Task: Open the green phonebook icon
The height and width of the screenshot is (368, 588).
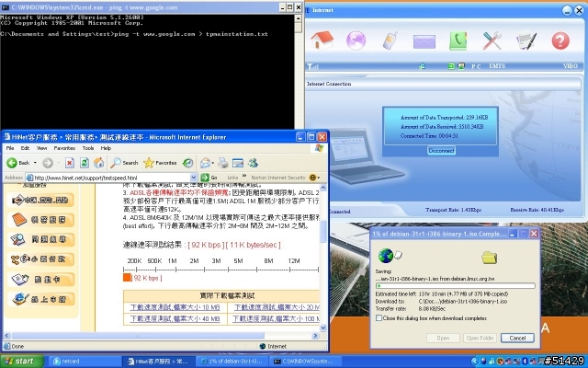Action: pos(458,40)
